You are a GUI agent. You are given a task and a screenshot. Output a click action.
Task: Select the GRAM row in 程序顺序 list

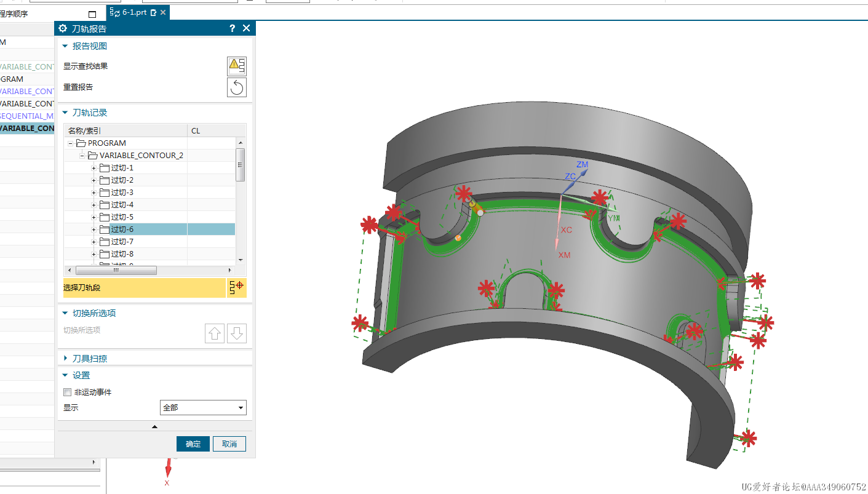click(27, 79)
